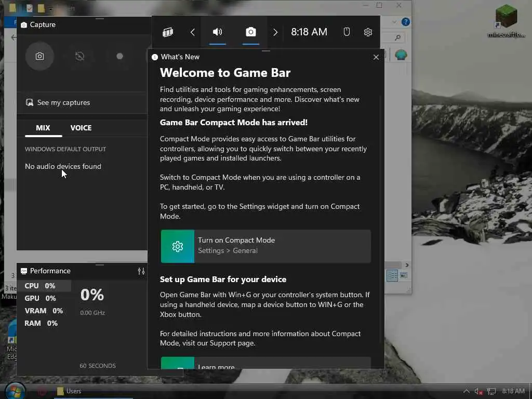Screen dimensions: 532x399
Task: Click the 'No audio devices found' text
Action: click(x=63, y=167)
